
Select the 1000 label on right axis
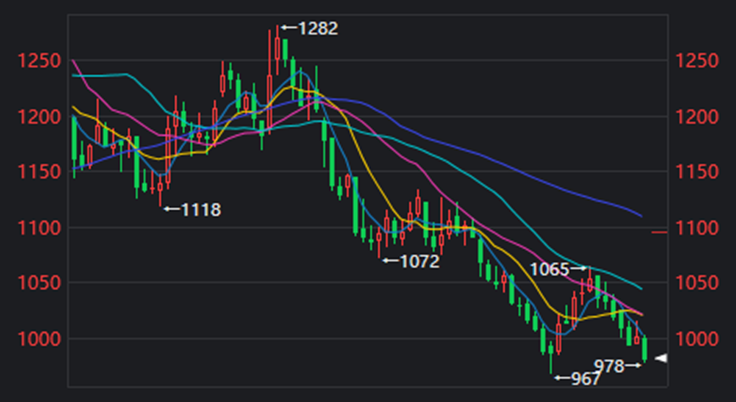(699, 339)
